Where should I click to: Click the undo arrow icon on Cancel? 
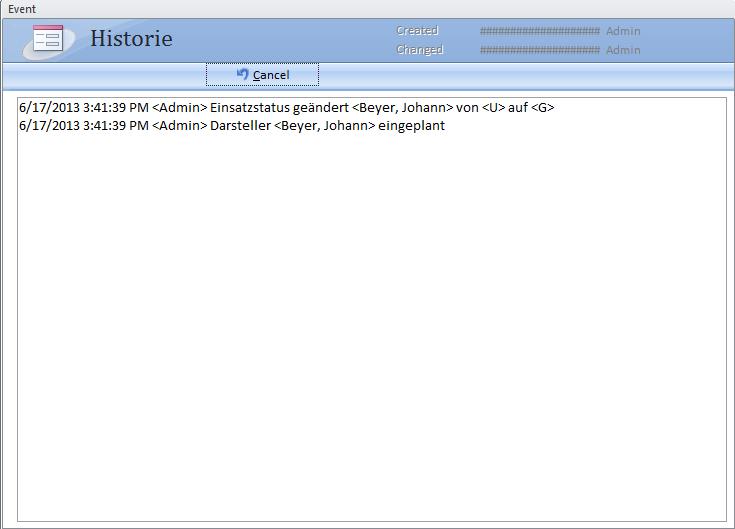243,74
